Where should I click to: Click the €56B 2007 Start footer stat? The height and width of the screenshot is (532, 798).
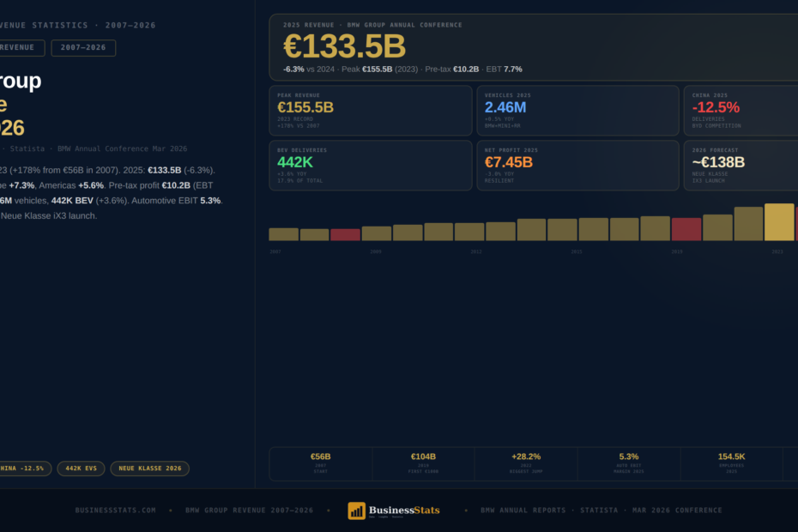[321, 463]
